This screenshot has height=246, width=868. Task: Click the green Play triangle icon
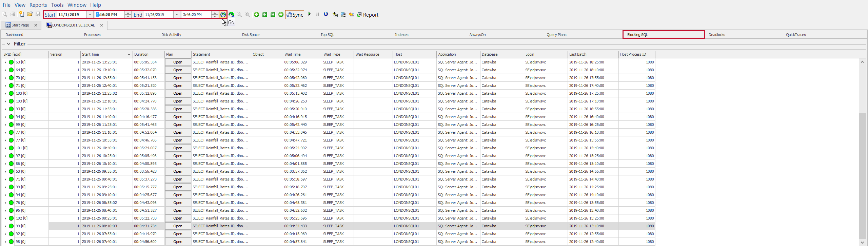pyautogui.click(x=309, y=14)
